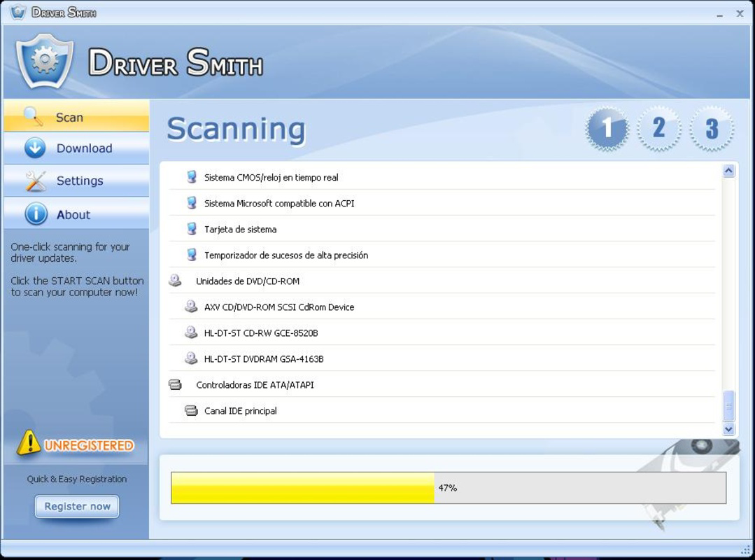
Task: Select Sistema CMOS/reloj en tiempo real row
Action: (442, 177)
